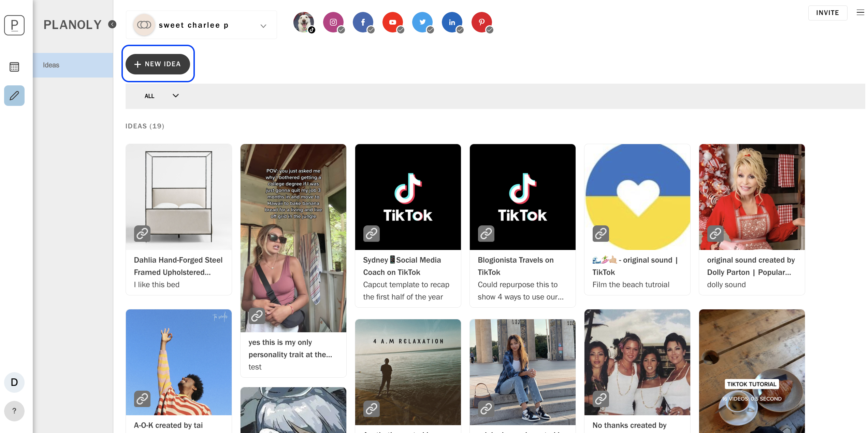Click link icon on 4 A.M Relaxation card
The height and width of the screenshot is (433, 868).
tap(372, 409)
